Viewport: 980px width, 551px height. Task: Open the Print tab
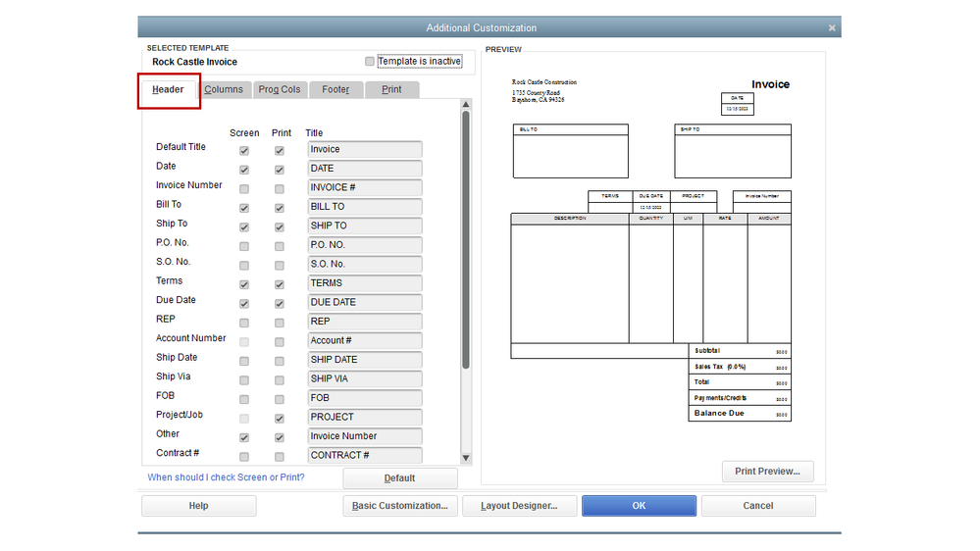pos(391,89)
